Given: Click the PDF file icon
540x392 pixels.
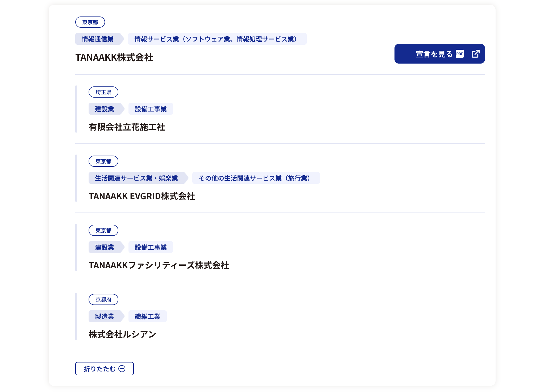Looking at the screenshot, I should coord(460,54).
